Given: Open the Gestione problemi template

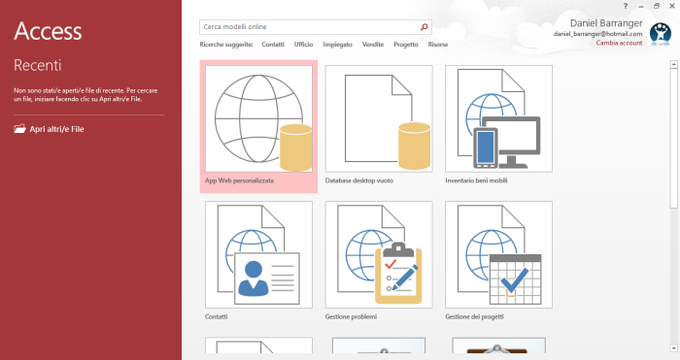Looking at the screenshot, I should coord(379,255).
